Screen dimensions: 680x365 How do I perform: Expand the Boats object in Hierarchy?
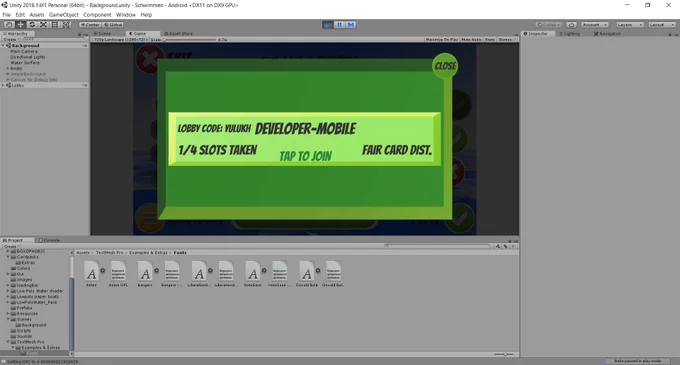click(x=7, y=68)
